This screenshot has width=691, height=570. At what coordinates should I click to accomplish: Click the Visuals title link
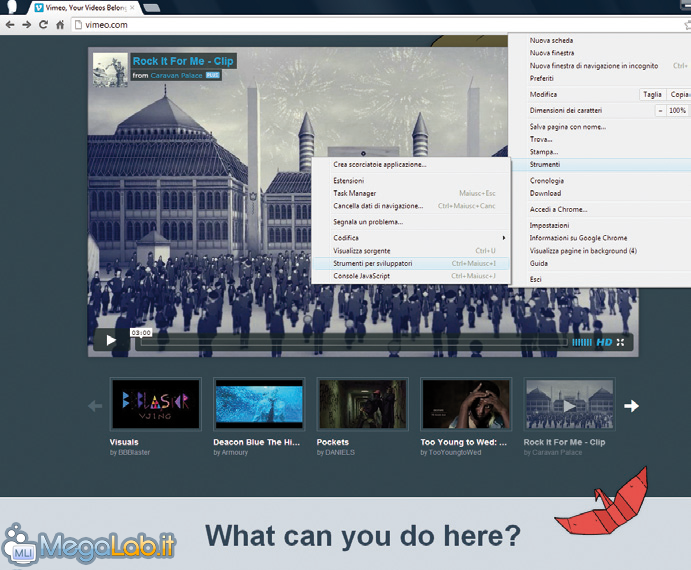click(124, 442)
